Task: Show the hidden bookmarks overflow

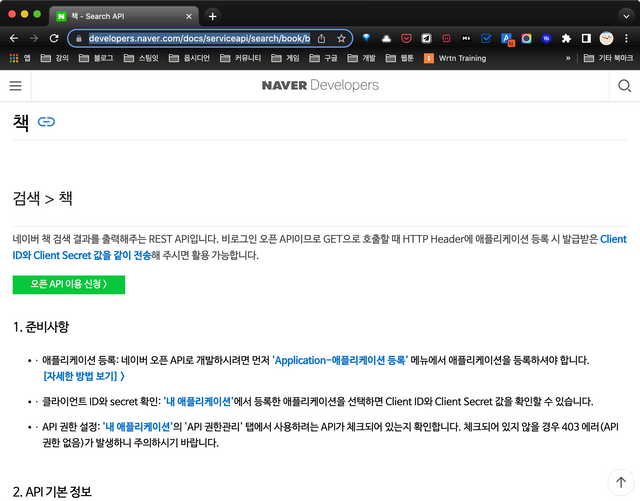Action: (x=568, y=58)
